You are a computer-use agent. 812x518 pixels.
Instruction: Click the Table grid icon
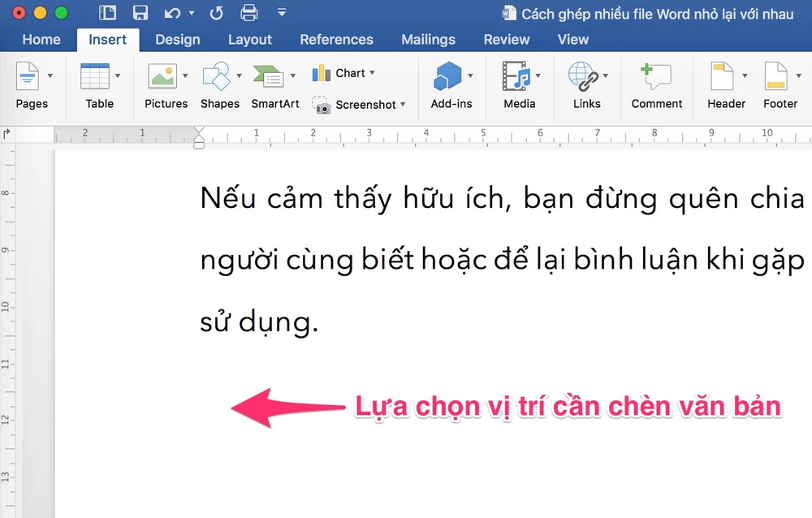[95, 76]
